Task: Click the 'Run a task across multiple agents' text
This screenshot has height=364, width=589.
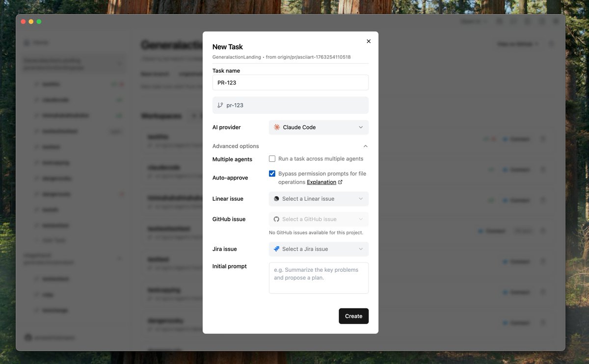Action: [x=321, y=159]
